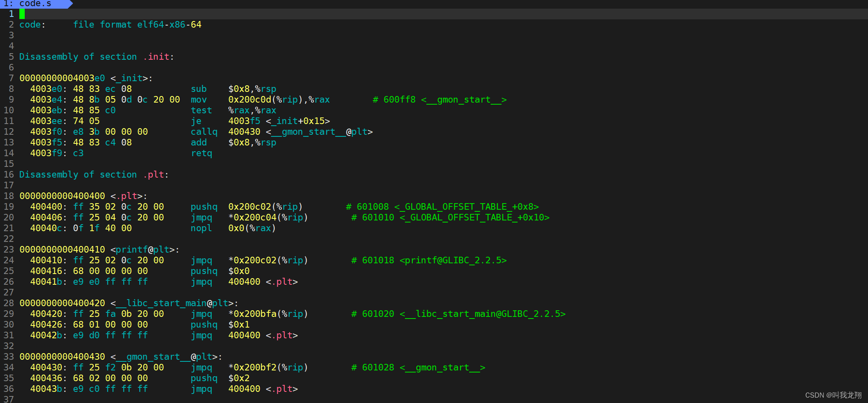Click '400400 <.plt>' jump target on line 26
This screenshot has height=403, width=868.
[x=263, y=282]
